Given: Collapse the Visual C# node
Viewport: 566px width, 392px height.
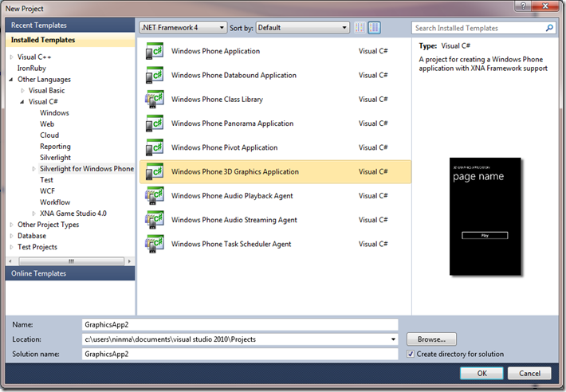Looking at the screenshot, I should [x=22, y=102].
